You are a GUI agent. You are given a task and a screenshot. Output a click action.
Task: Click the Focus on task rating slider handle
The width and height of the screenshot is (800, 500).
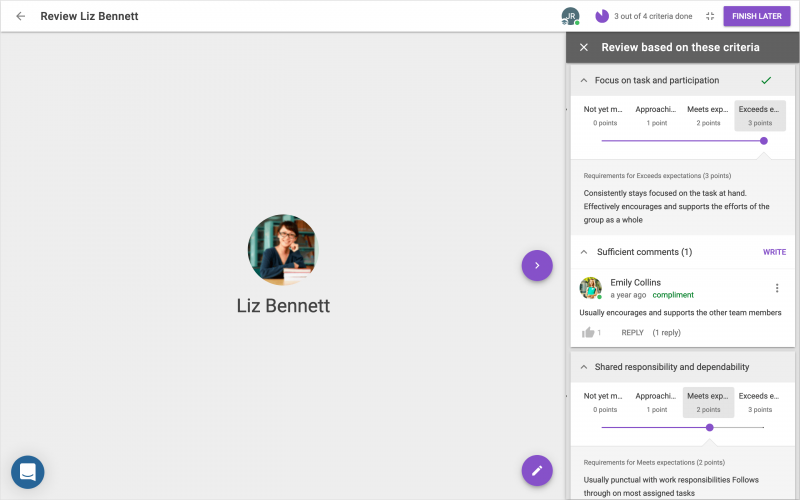click(x=764, y=141)
